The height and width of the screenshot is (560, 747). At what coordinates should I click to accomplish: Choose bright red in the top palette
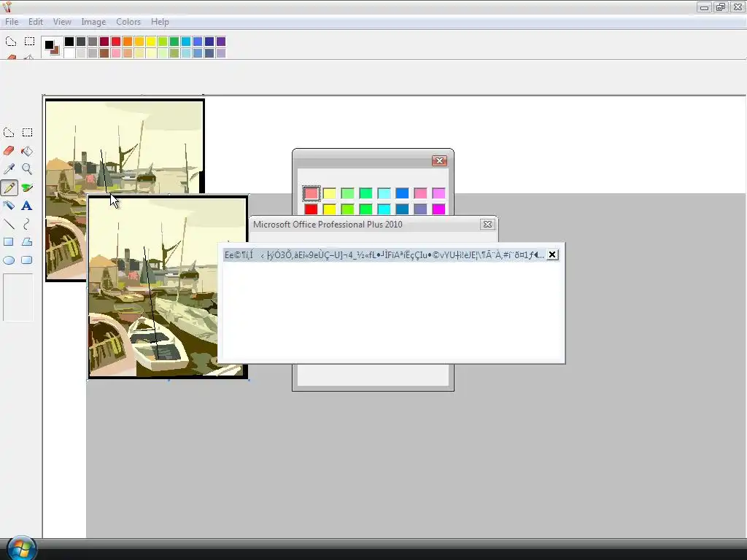[x=116, y=42]
